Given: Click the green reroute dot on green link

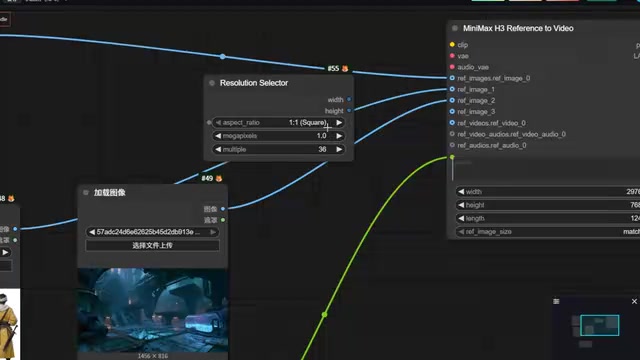Looking at the screenshot, I should (x=324, y=315).
